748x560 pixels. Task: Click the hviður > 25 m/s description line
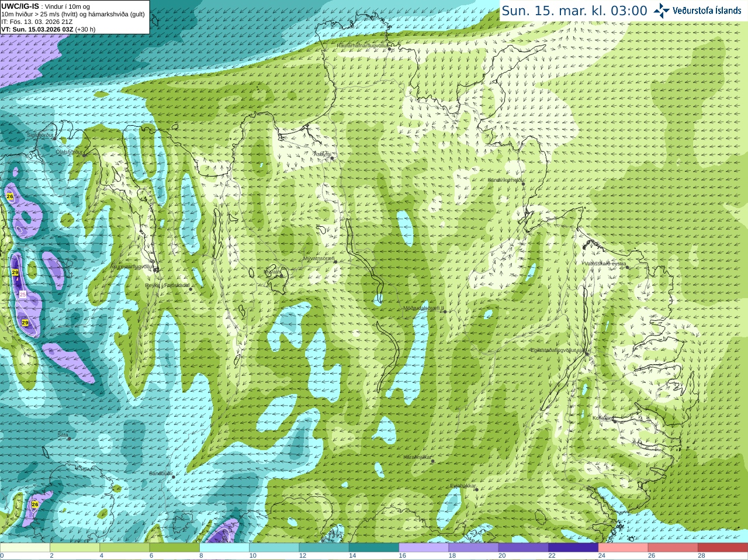click(73, 14)
